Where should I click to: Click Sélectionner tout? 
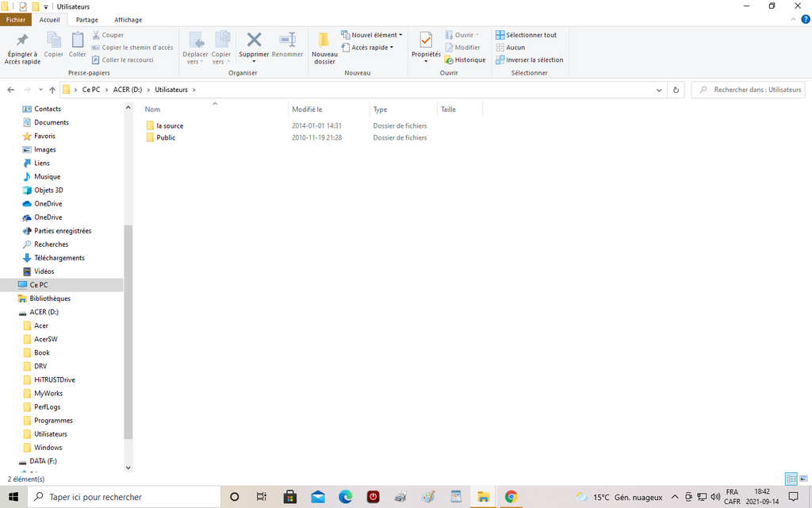point(527,35)
